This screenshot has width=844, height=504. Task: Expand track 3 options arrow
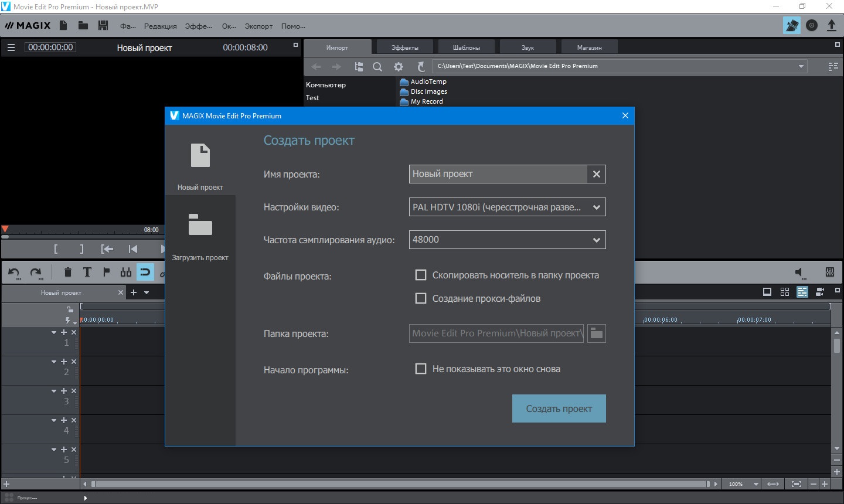pos(54,391)
